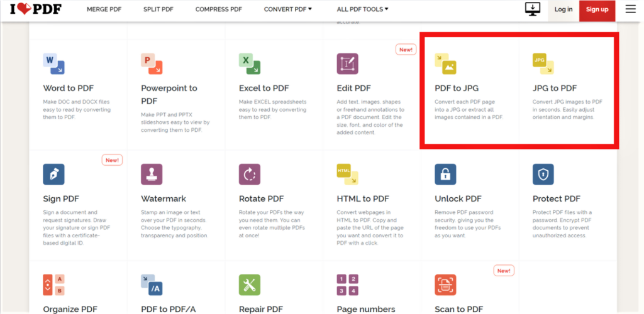The image size is (644, 314).
Task: Go to SPLIT PDF
Action: point(158,9)
